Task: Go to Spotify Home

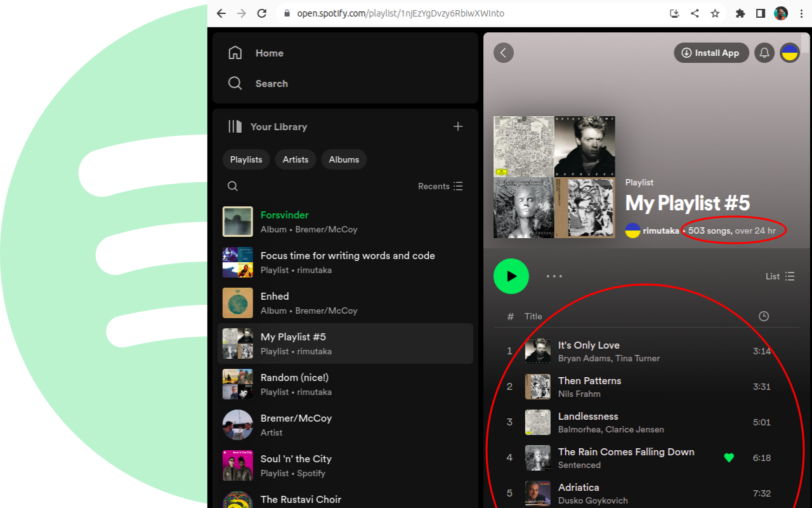Action: pyautogui.click(x=256, y=53)
